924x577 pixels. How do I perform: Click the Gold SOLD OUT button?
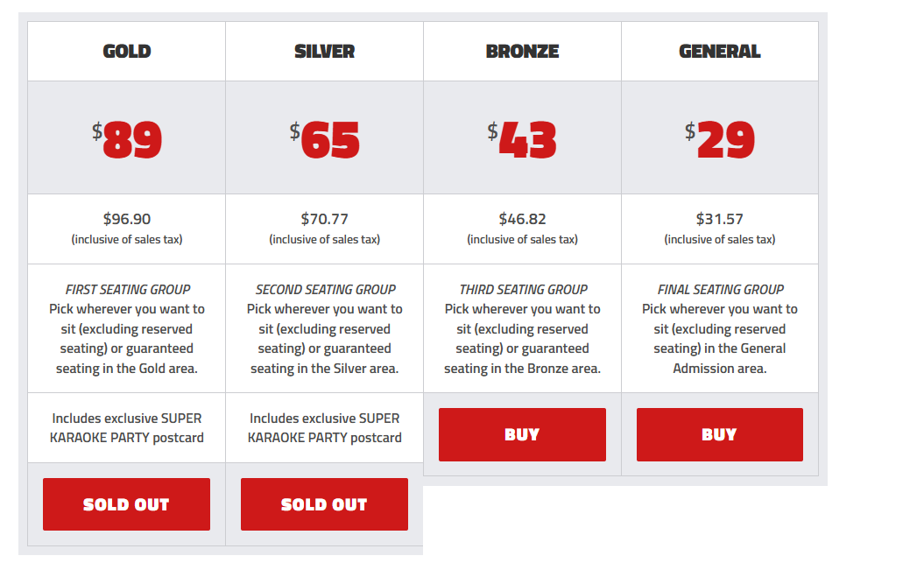click(127, 504)
